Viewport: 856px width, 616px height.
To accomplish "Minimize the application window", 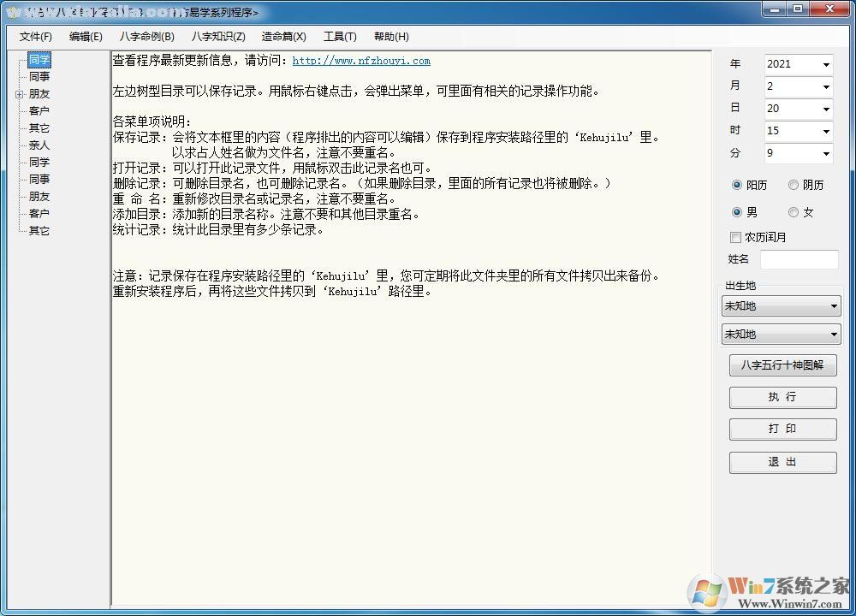I will click(x=774, y=9).
